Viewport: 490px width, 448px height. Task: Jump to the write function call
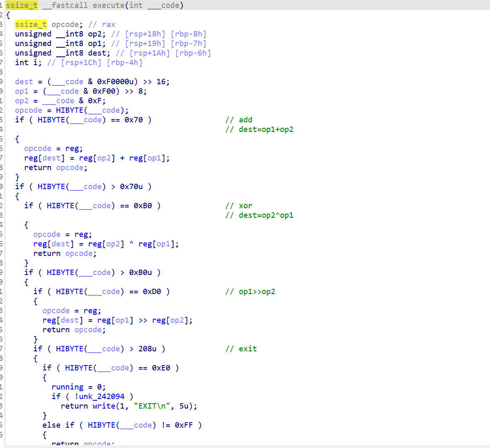pos(103,406)
